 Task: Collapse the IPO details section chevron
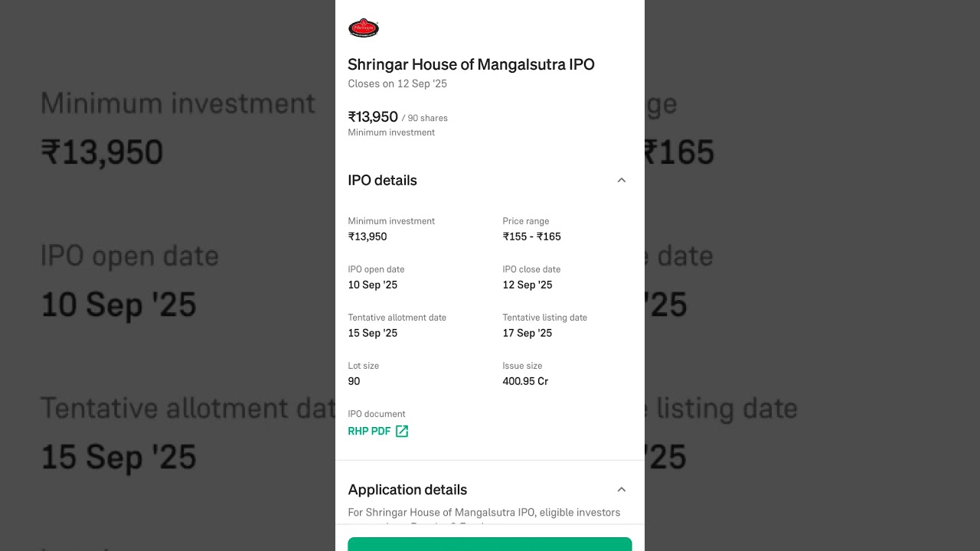622,181
